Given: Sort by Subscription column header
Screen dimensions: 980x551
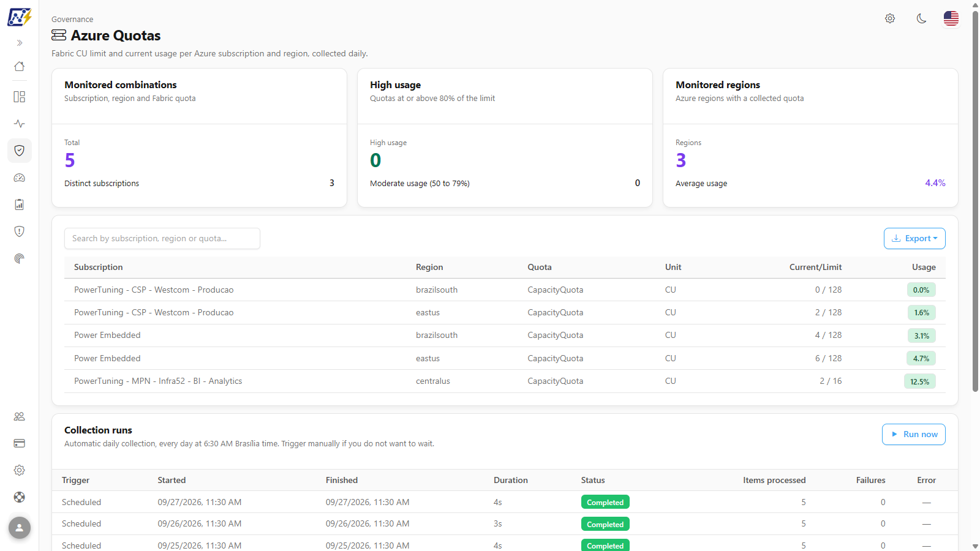Looking at the screenshot, I should click(x=99, y=268).
